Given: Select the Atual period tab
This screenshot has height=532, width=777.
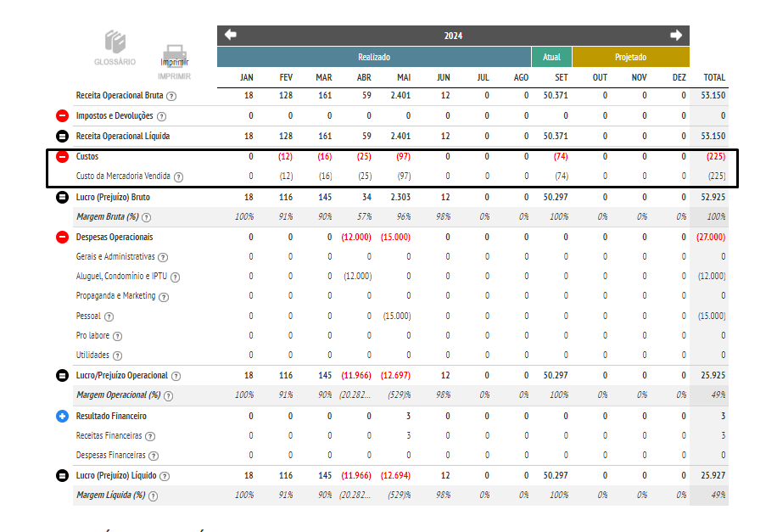Looking at the screenshot, I should pos(551,57).
